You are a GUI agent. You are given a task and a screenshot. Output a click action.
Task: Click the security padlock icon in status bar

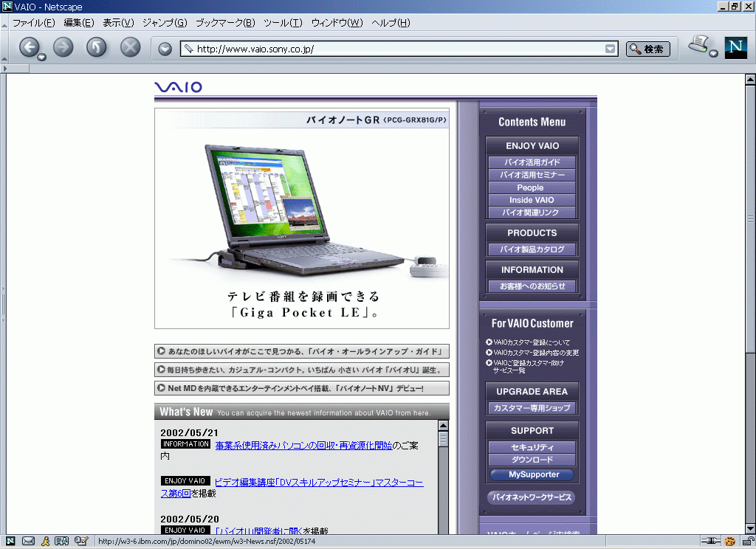click(x=748, y=542)
